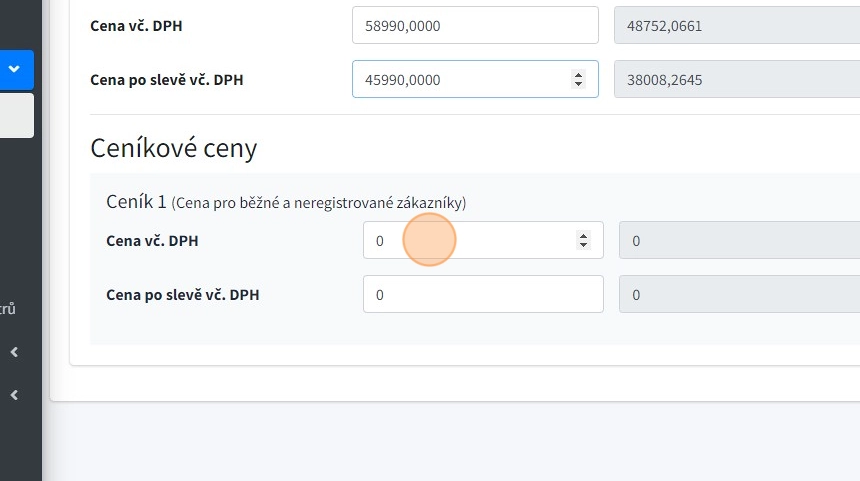Click greyed field beside Ceník 1 Cena po slevě

click(x=739, y=295)
